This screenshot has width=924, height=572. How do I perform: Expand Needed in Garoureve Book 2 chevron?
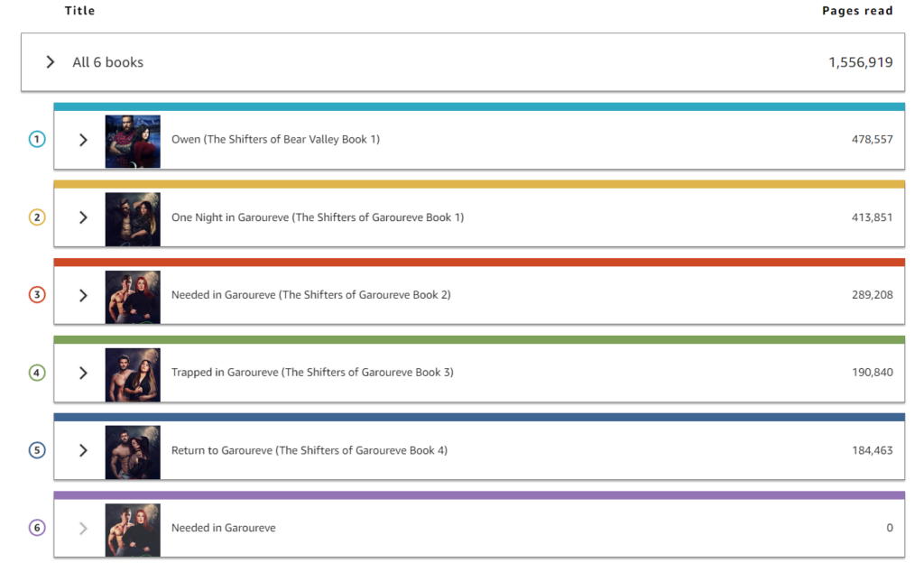click(x=83, y=295)
